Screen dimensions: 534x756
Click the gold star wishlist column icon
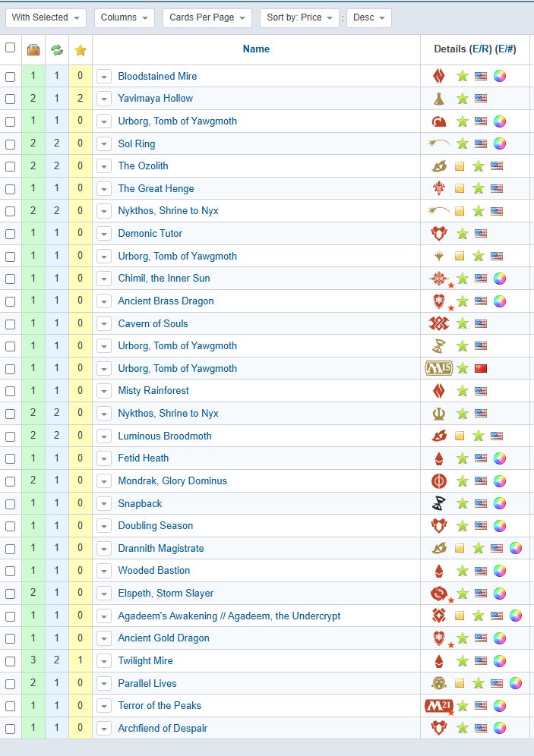(x=81, y=49)
